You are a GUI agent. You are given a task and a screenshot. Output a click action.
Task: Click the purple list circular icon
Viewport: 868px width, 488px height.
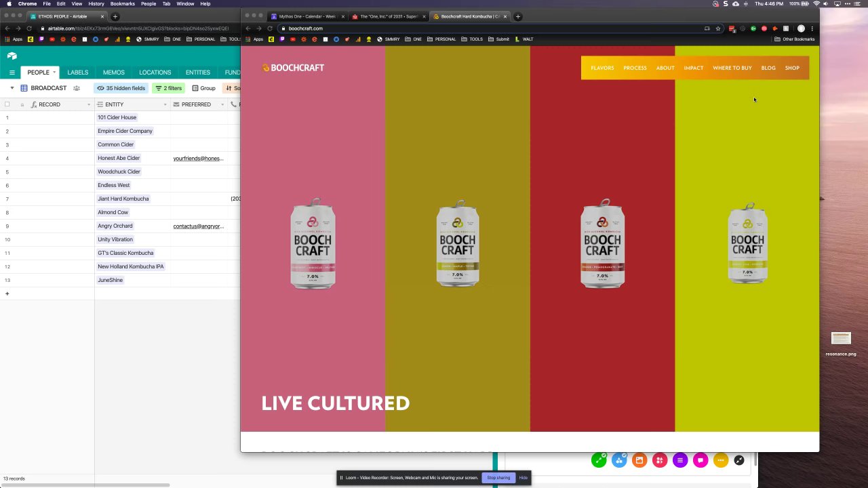click(680, 460)
